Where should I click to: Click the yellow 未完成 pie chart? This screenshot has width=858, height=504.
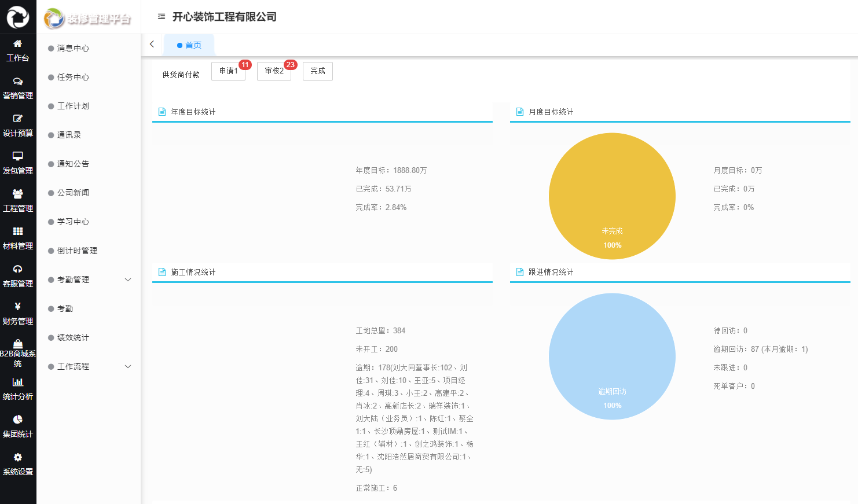(x=612, y=196)
